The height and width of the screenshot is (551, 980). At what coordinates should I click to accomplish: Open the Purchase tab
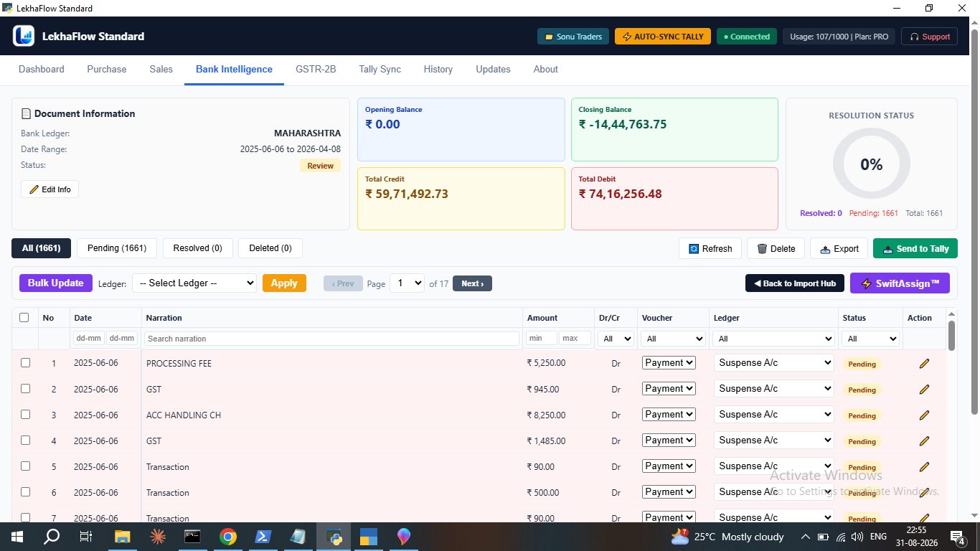click(x=107, y=70)
